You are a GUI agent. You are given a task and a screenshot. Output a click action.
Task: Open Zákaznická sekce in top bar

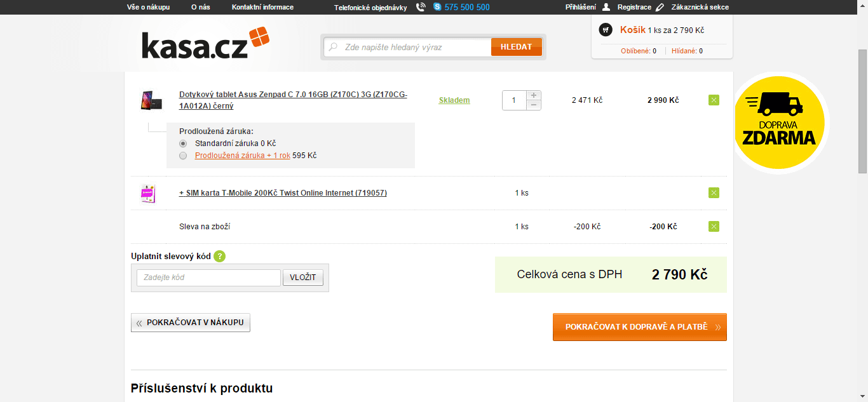click(700, 7)
